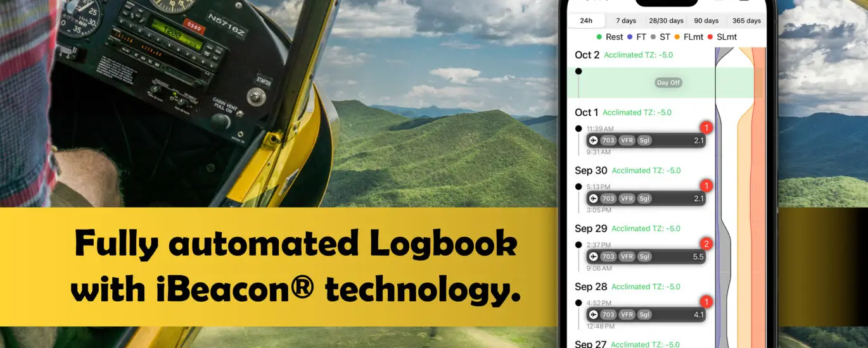Tap the 703 tag on Oct 1 flight
Viewport: 868px width, 348px height.
[608, 140]
